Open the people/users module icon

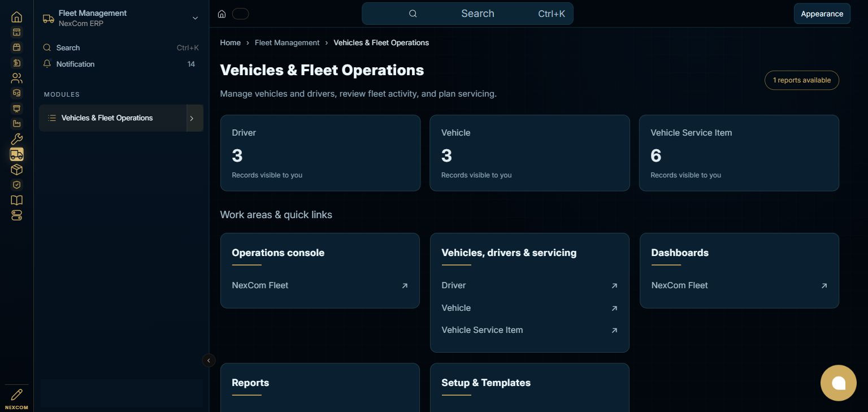coord(16,78)
